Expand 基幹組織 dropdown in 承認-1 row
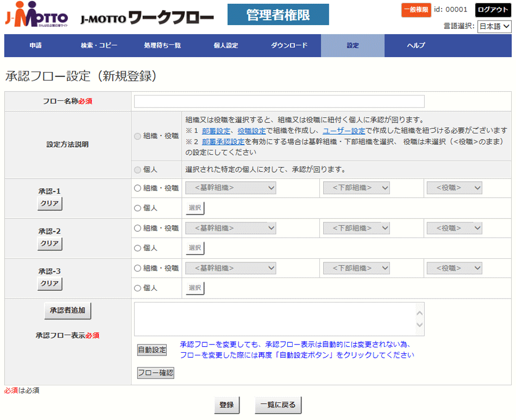Screen dimensions: 516x420 pos(231,188)
